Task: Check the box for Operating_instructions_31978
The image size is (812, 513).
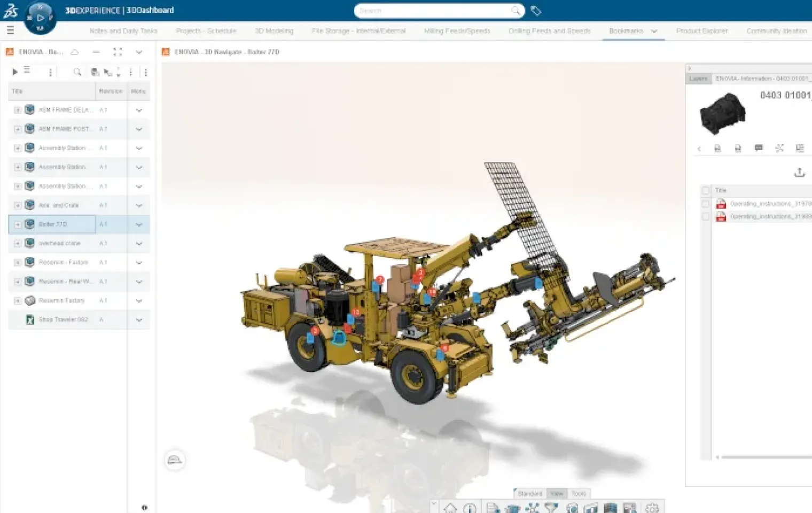Action: (x=706, y=204)
